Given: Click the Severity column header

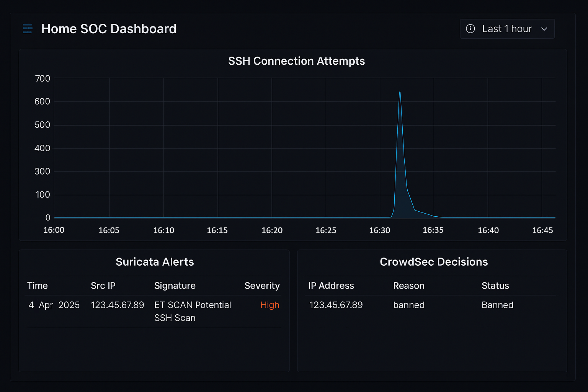Looking at the screenshot, I should pyautogui.click(x=262, y=286).
